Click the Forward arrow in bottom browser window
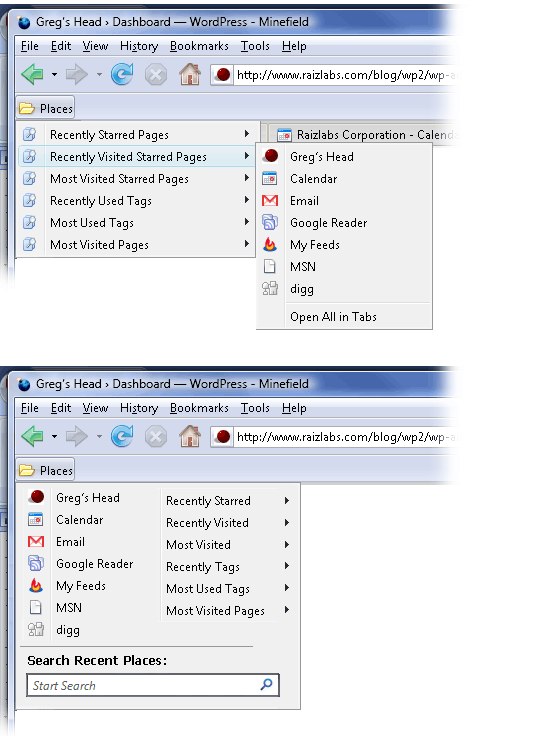 click(x=77, y=437)
